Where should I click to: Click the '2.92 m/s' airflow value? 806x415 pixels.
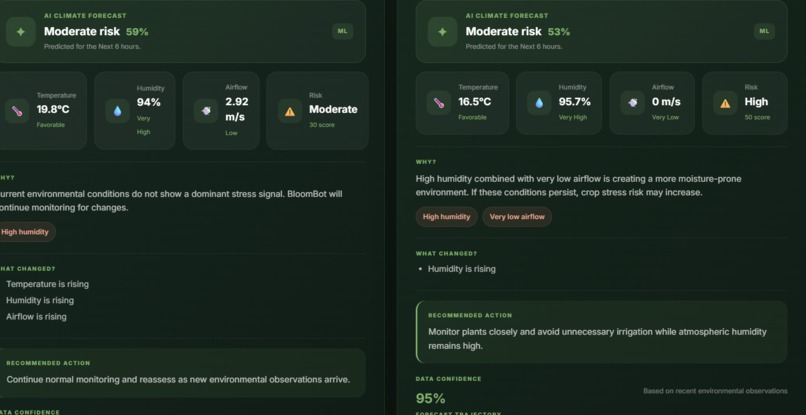pos(236,109)
